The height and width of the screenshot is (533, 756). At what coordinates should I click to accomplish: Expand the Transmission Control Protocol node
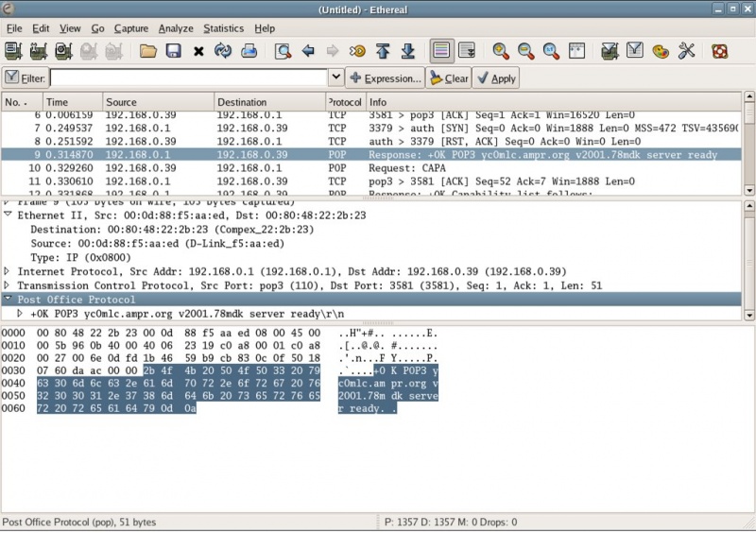tap(8, 285)
